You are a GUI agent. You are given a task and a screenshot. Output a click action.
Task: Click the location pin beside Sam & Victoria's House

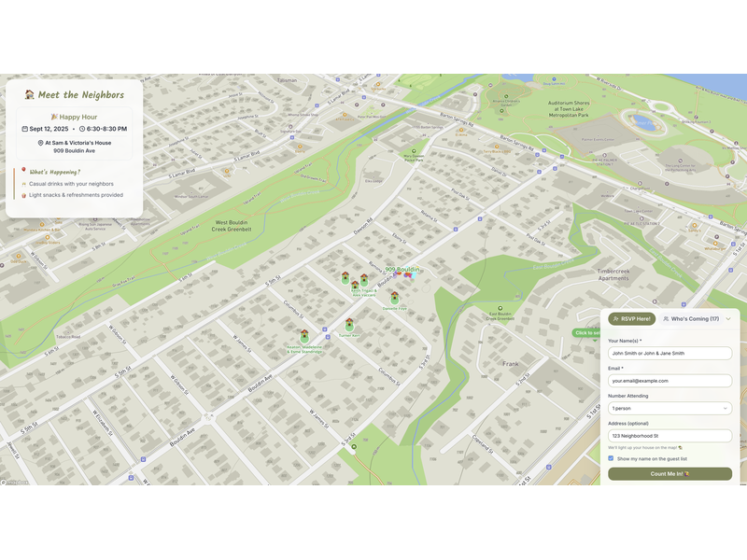(x=40, y=143)
